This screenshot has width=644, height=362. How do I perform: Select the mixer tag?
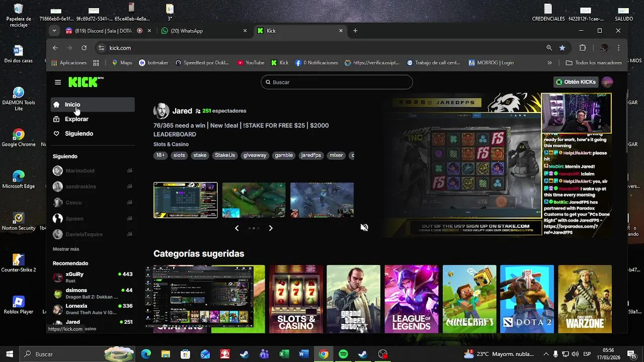click(x=336, y=155)
